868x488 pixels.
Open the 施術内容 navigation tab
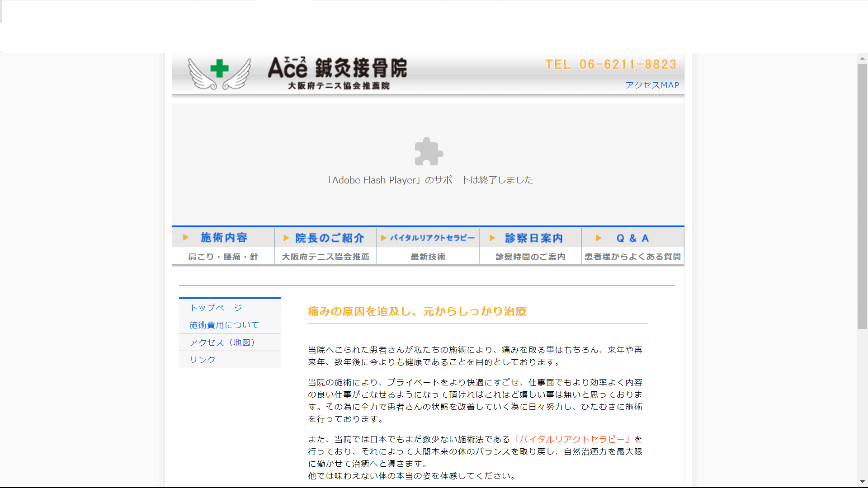click(223, 238)
